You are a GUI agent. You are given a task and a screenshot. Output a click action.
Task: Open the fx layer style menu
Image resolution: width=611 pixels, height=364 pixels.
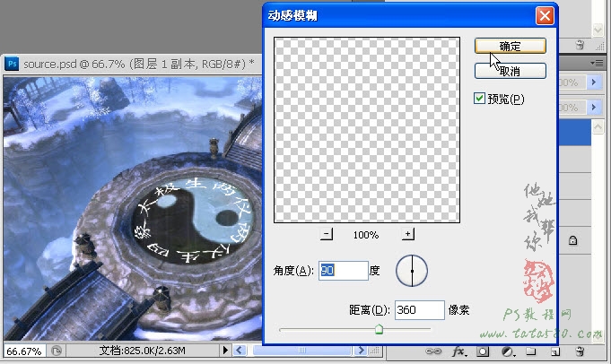[x=459, y=351]
